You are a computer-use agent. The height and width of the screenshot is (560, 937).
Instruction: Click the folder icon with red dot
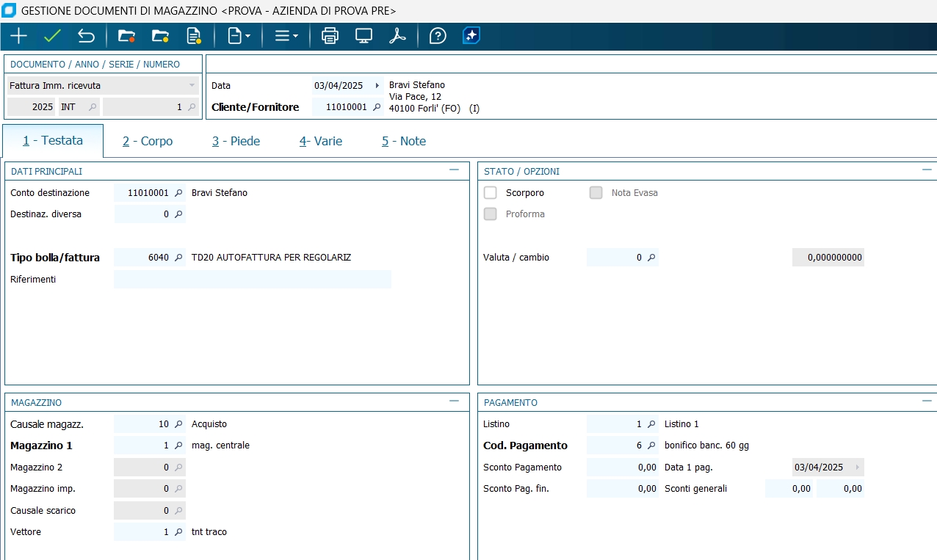coord(126,36)
